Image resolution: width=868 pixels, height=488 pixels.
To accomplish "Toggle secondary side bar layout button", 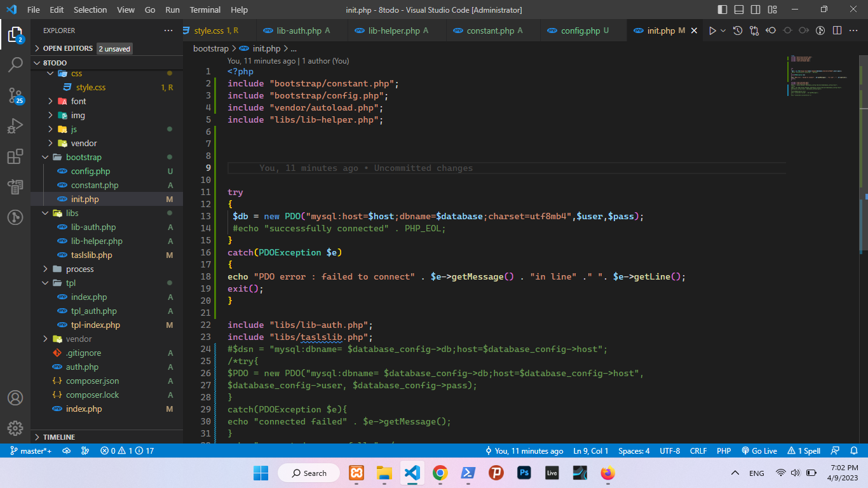I will pyautogui.click(x=756, y=10).
